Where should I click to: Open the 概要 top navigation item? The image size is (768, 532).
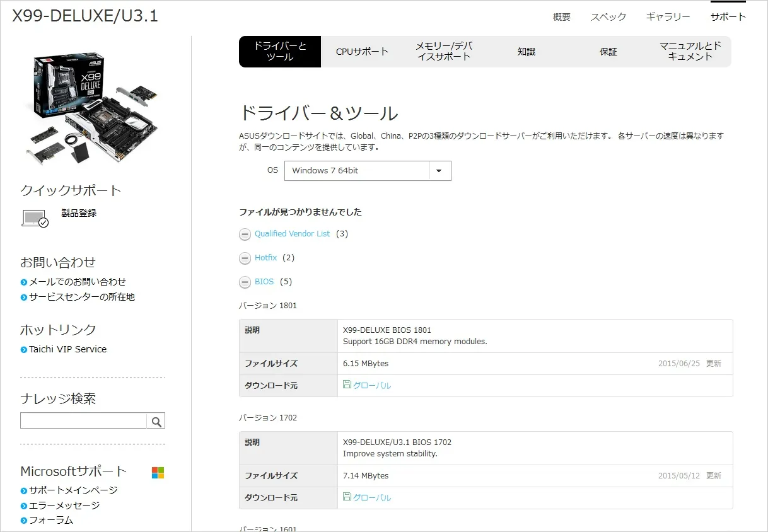(562, 17)
